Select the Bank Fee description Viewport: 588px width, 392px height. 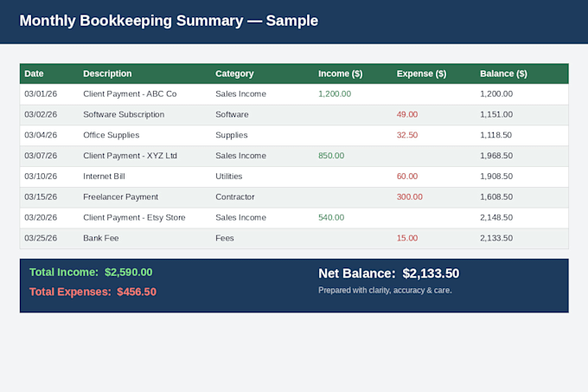[x=101, y=238]
